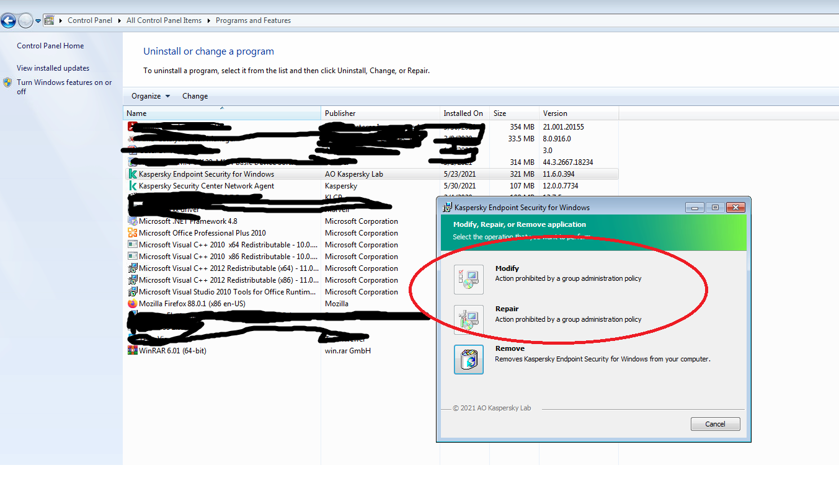The width and height of the screenshot is (839, 504).
Task: Click the Visual C++ 2012 Redistributable (x86) icon
Action: [x=133, y=280]
